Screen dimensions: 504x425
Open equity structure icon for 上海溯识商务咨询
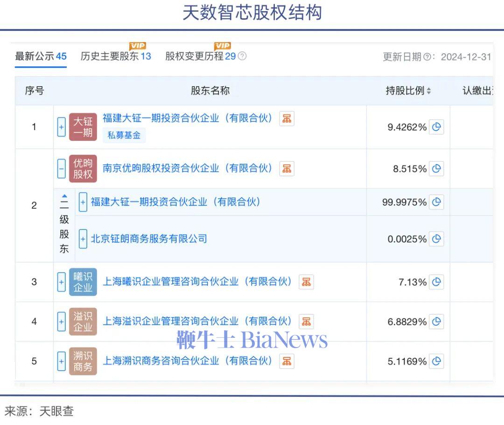(x=287, y=361)
